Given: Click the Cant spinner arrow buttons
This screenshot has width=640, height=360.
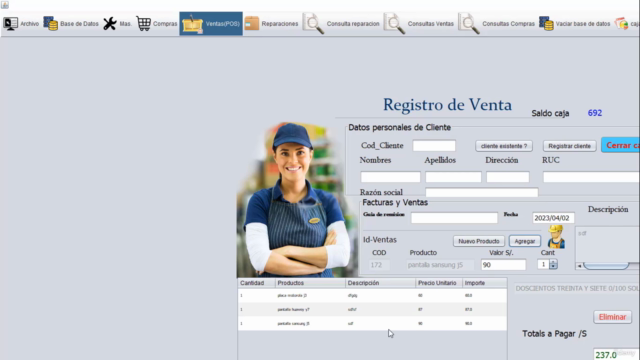Looking at the screenshot, I should tap(553, 264).
